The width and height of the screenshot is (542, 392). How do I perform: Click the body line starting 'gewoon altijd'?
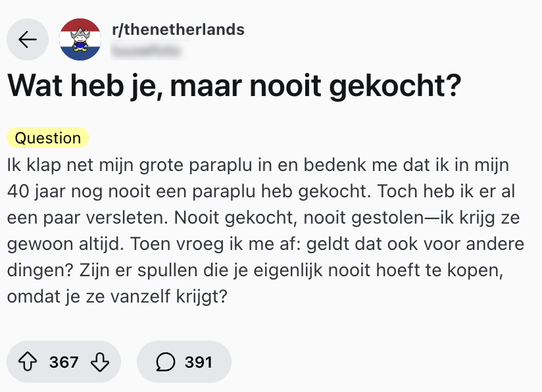click(x=265, y=244)
